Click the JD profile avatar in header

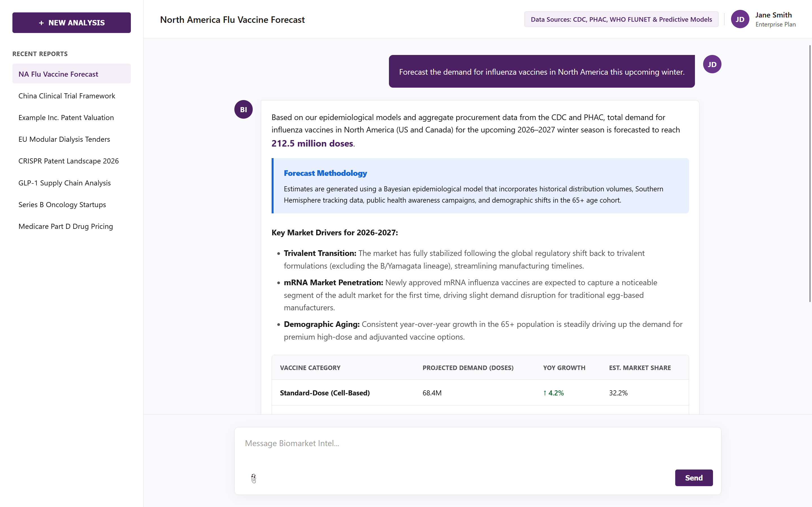click(x=740, y=19)
